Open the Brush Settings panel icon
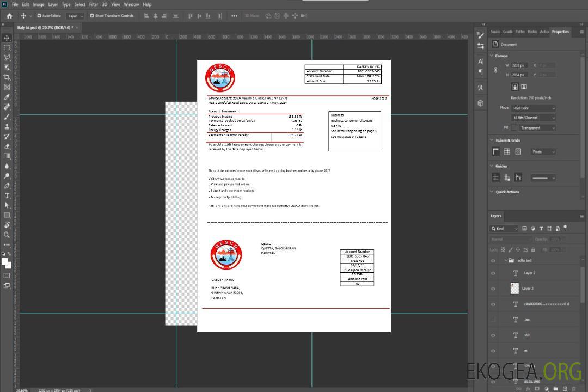The image size is (588, 392). click(481, 35)
